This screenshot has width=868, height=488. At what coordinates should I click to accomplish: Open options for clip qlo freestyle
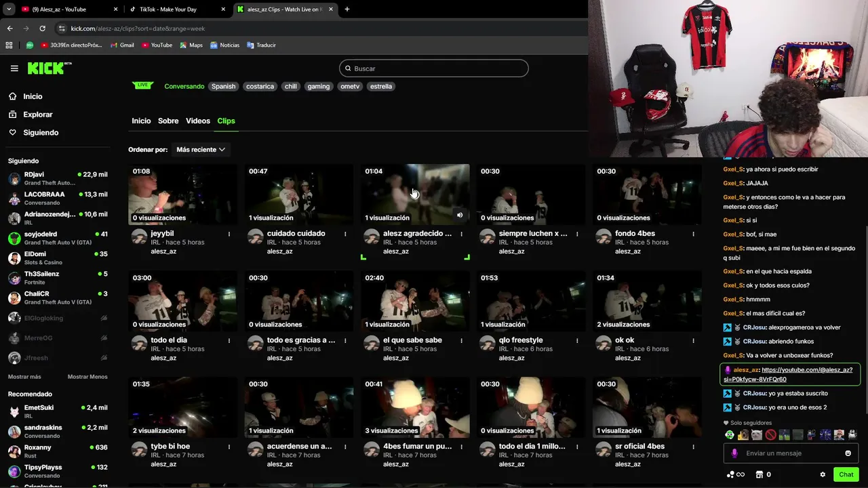(577, 340)
